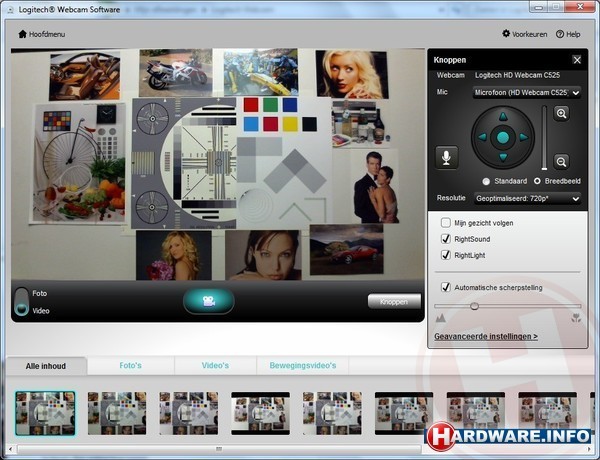The image size is (600, 460).
Task: Click Foto mode label
Action: pos(39,294)
